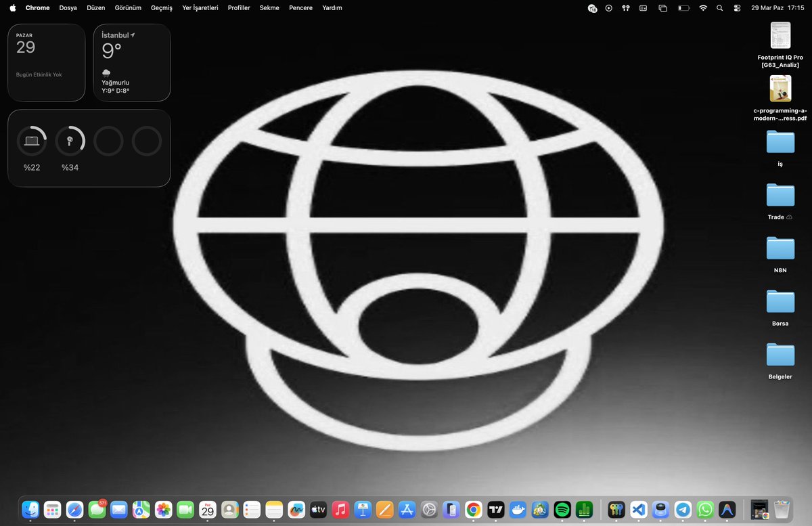Open Passwords app with the keys icon
Screen dimensions: 812x526
[x=616, y=509]
